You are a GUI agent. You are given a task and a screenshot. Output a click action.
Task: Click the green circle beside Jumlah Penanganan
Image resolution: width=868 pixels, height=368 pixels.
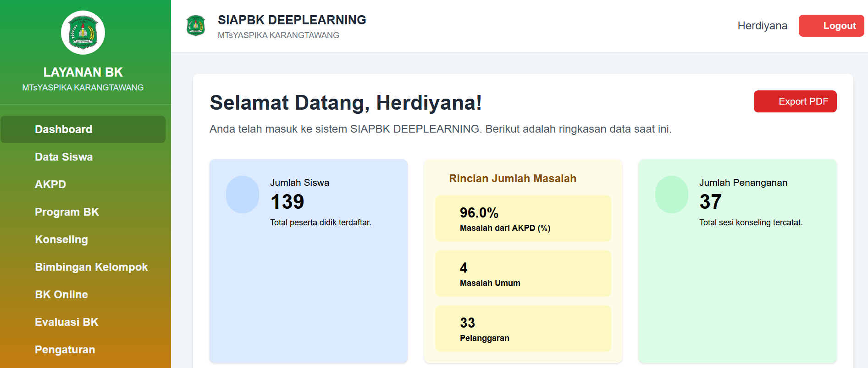coord(672,195)
